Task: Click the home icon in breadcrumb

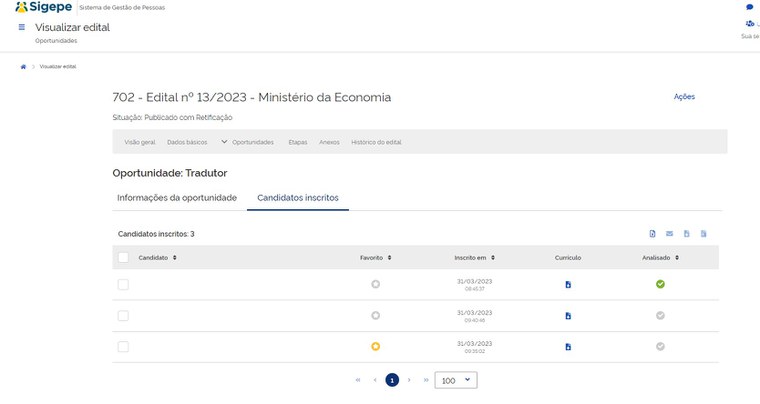Action: pyautogui.click(x=23, y=66)
